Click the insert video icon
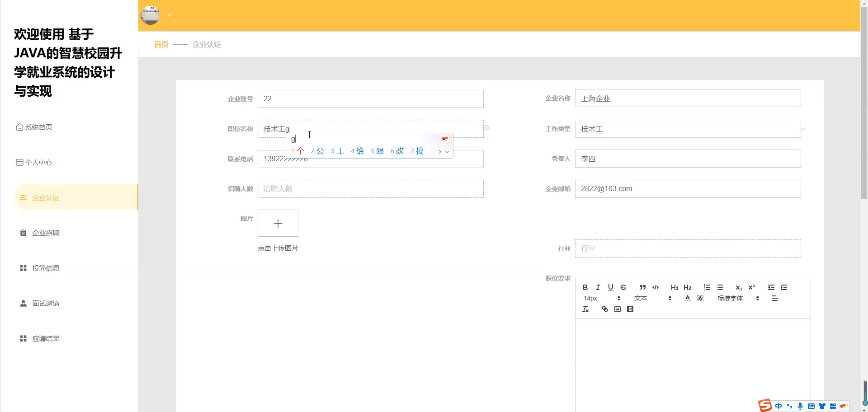 pyautogui.click(x=630, y=309)
